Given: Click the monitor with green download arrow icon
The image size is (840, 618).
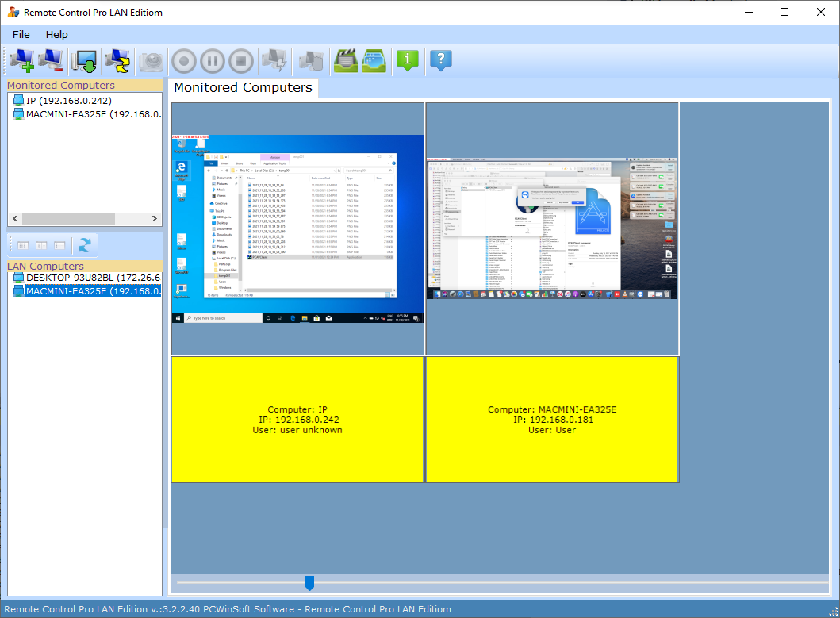Looking at the screenshot, I should [x=86, y=60].
